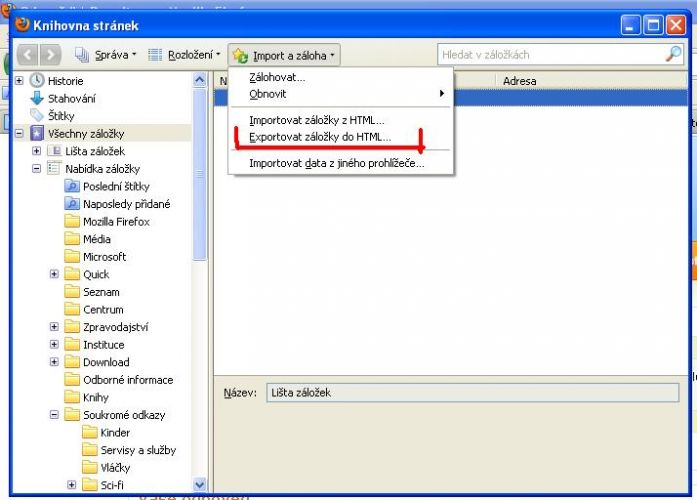
Task: Expand the Sci-fi folder node
Action: [72, 485]
